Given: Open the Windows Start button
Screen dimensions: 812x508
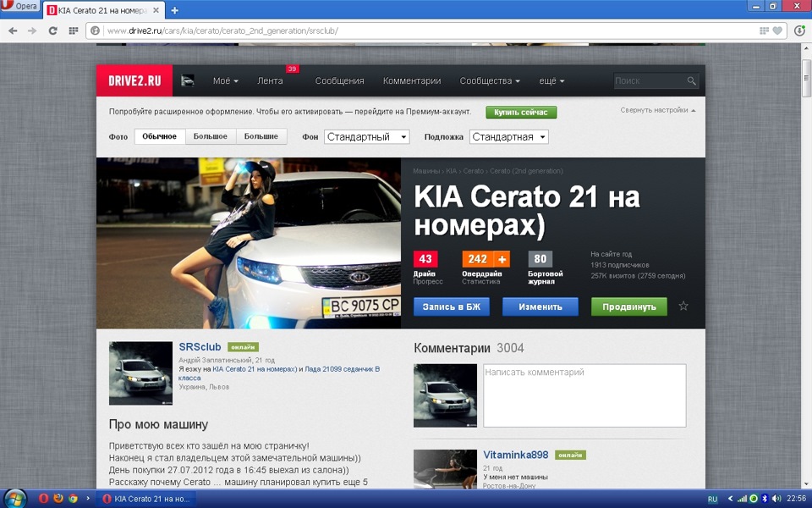Looking at the screenshot, I should pyautogui.click(x=14, y=499).
